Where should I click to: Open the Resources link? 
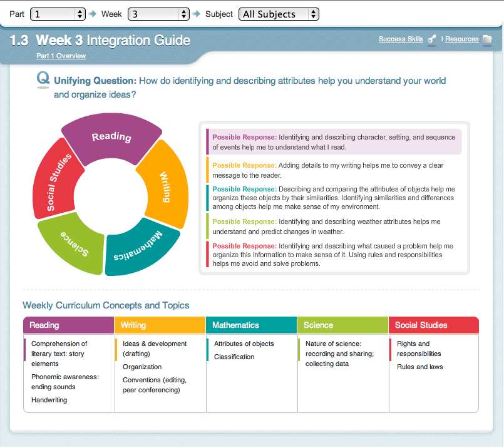coord(462,39)
